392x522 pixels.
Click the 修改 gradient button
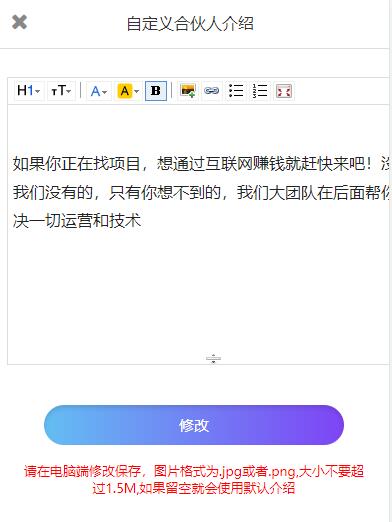point(194,425)
